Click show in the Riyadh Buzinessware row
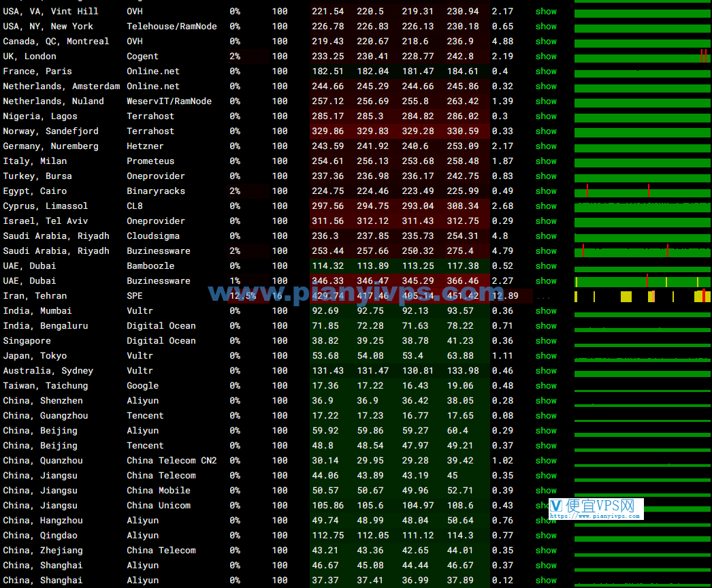This screenshot has height=588, width=712. pyautogui.click(x=546, y=251)
